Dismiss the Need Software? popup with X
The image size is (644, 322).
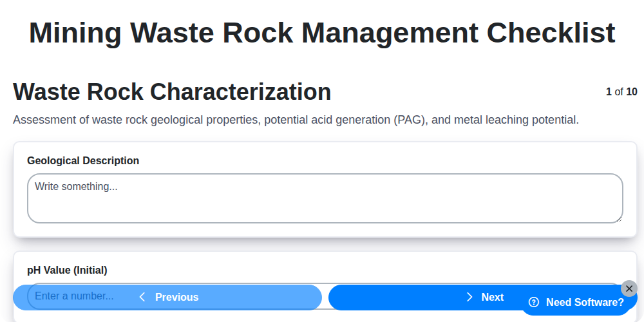[629, 289]
